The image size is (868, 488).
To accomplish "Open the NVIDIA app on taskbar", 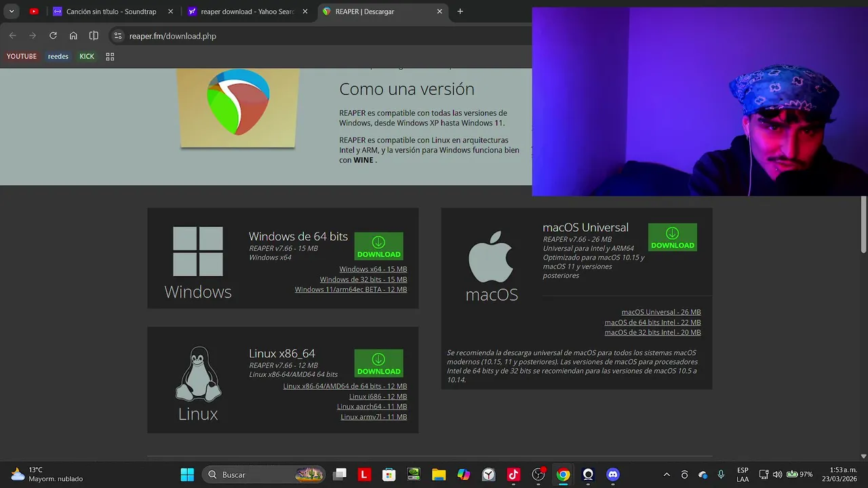I will pos(414,474).
